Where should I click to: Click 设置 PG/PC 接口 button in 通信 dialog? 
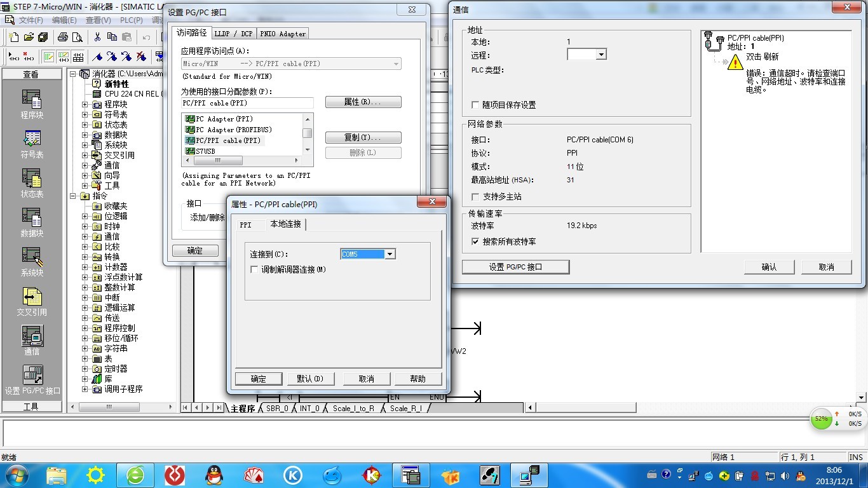[515, 267]
